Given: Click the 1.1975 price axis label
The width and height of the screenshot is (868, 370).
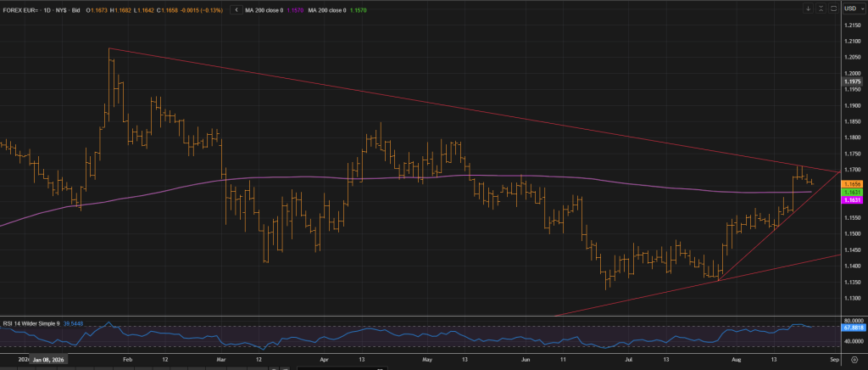Looking at the screenshot, I should point(852,81).
